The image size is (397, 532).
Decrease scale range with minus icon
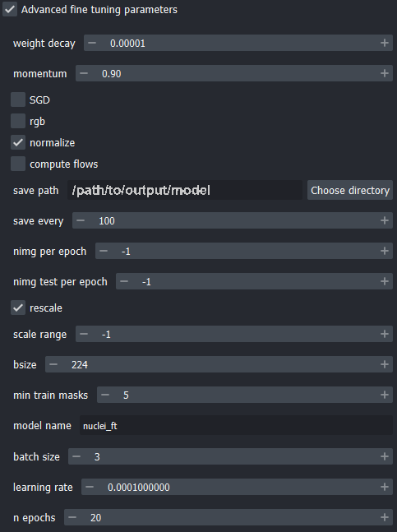tap(84, 334)
